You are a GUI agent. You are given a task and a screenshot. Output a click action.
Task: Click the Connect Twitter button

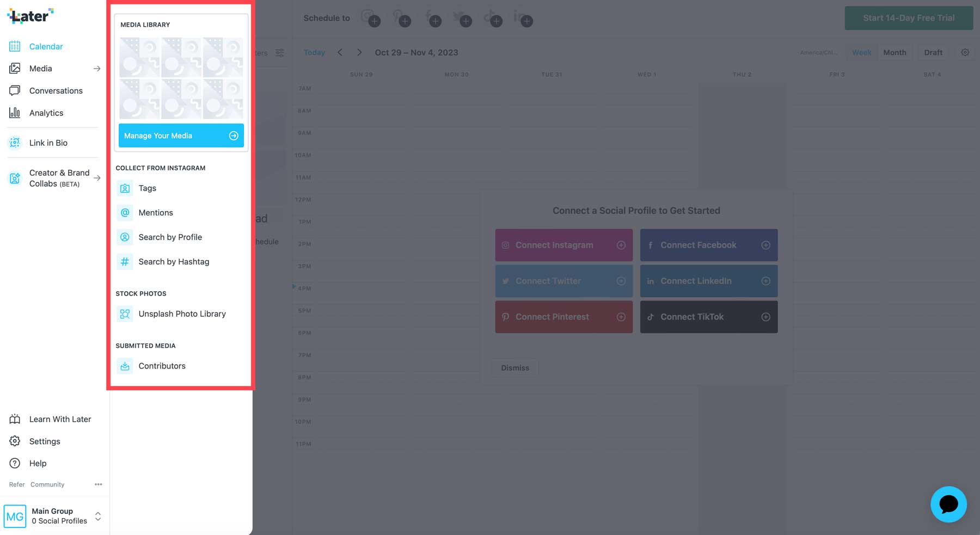pyautogui.click(x=564, y=281)
